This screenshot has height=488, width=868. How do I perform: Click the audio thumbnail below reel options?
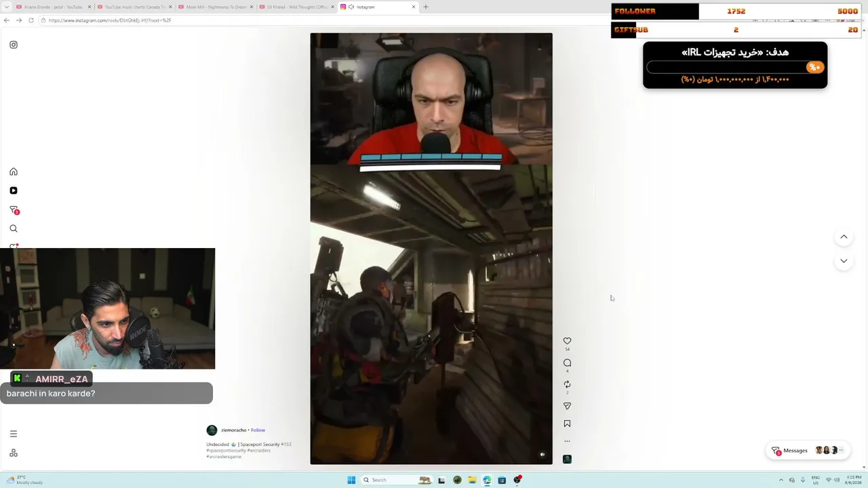point(567,459)
